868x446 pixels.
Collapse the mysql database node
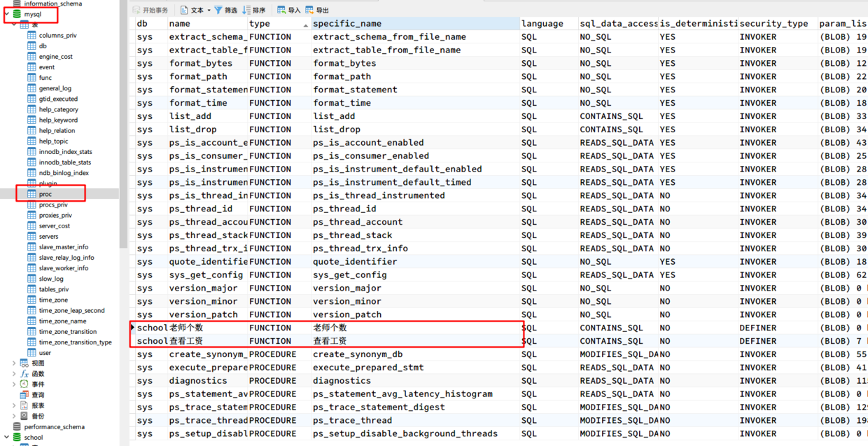click(x=6, y=14)
